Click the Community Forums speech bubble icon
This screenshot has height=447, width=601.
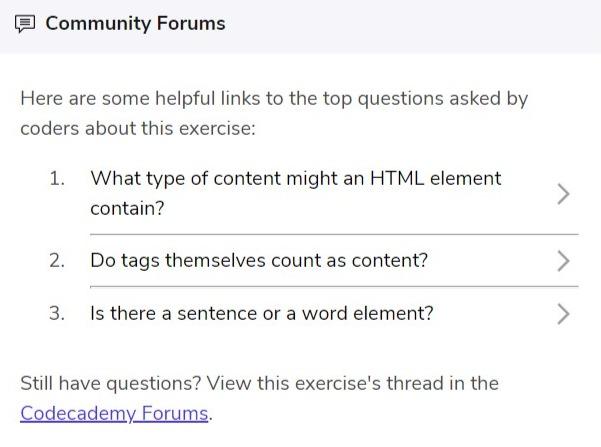pyautogui.click(x=25, y=24)
